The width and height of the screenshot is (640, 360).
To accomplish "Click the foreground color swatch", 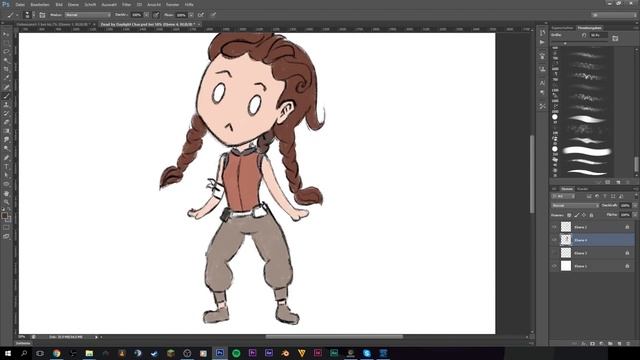I will (4, 215).
